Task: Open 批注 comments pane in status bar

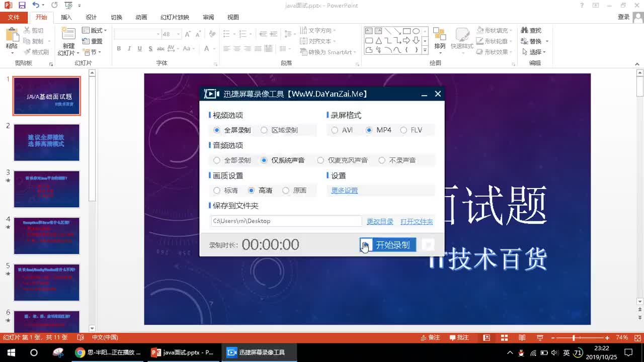Action: point(459,338)
